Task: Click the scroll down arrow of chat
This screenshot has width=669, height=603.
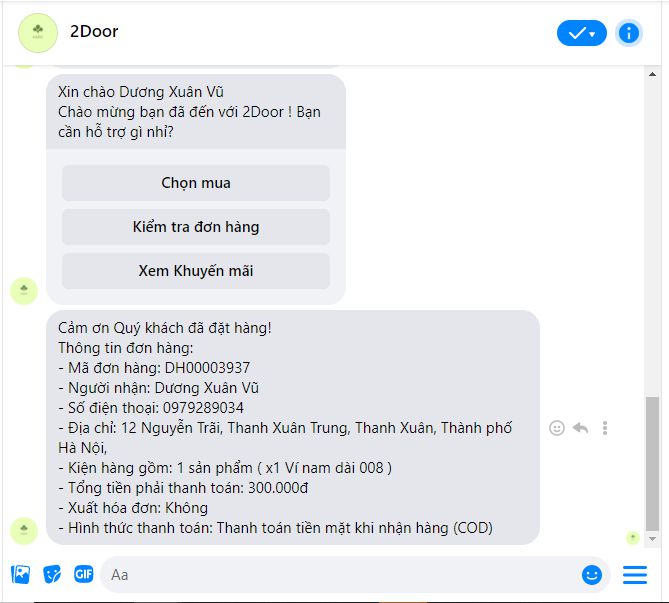Action: point(652,539)
